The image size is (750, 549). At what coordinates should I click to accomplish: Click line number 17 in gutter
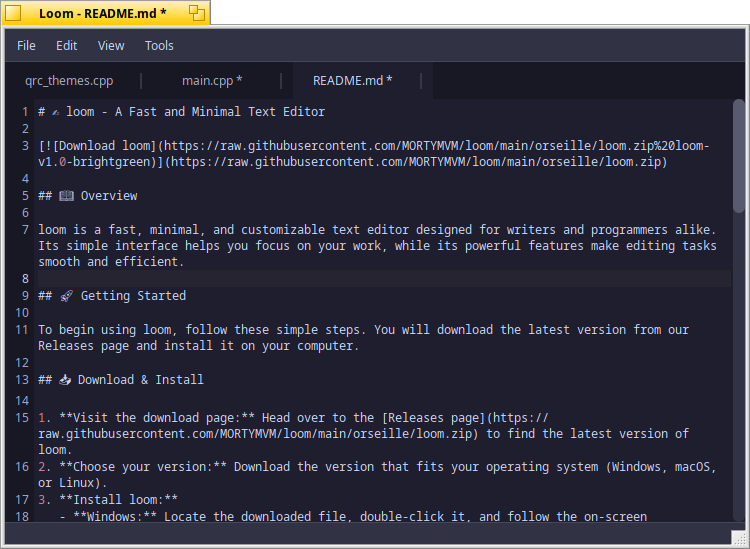point(22,500)
